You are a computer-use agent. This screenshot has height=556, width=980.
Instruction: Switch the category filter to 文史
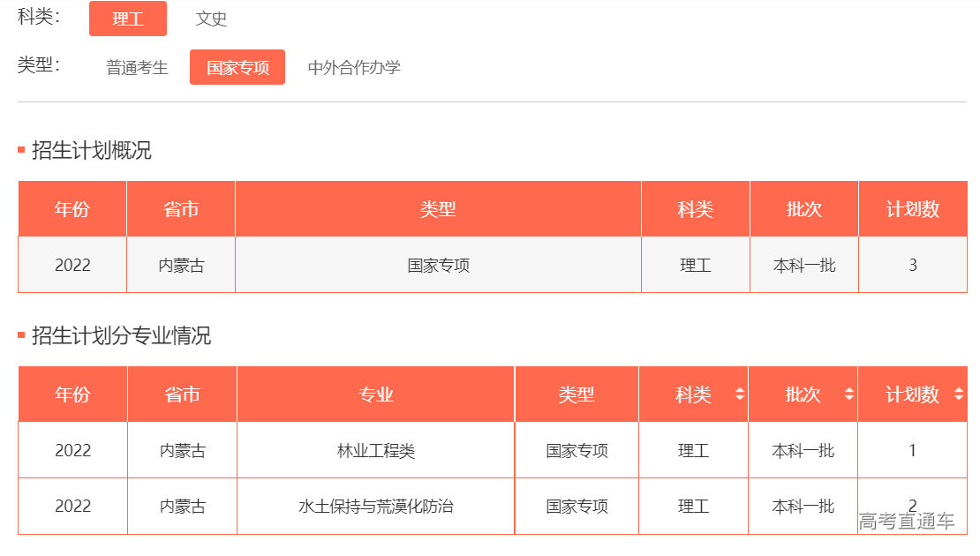pos(211,19)
